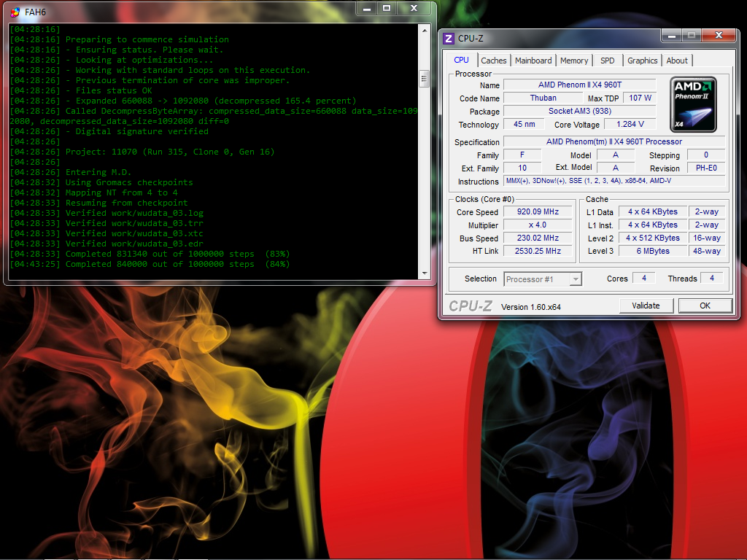Click the Resuming from checkpoint log line
This screenshot has height=560, width=747.
pos(98,203)
